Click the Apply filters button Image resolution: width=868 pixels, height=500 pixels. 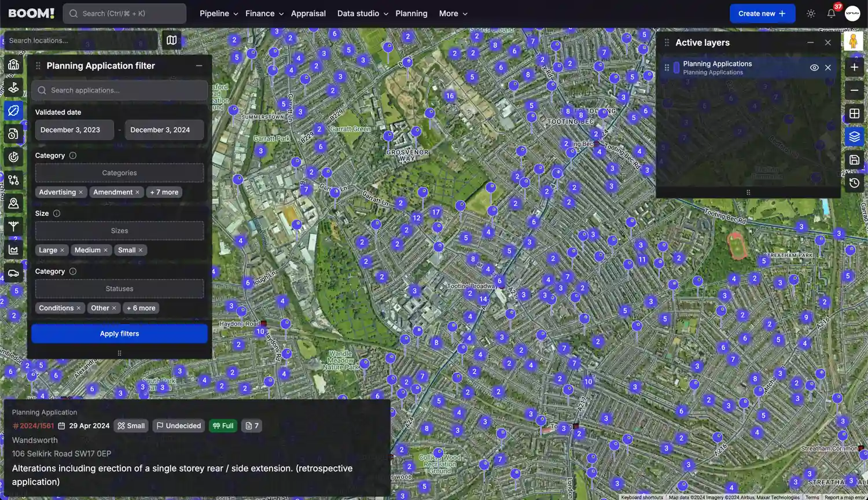[119, 333]
